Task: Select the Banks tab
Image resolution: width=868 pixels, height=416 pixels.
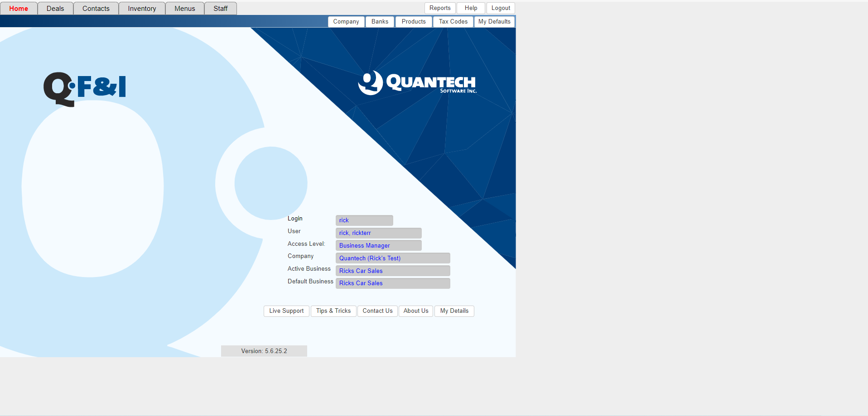Action: pyautogui.click(x=380, y=21)
